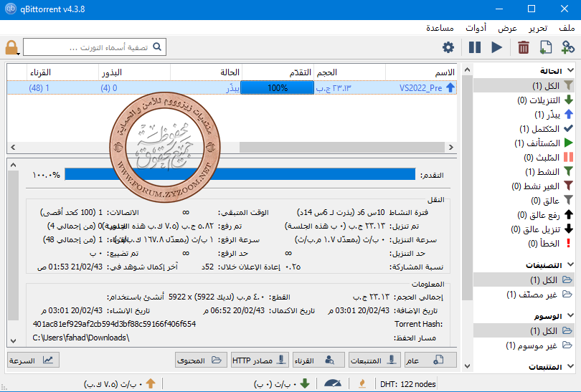Collapse the المتتبعات section chevron
Image resolution: width=581 pixels, height=392 pixels.
[571, 366]
